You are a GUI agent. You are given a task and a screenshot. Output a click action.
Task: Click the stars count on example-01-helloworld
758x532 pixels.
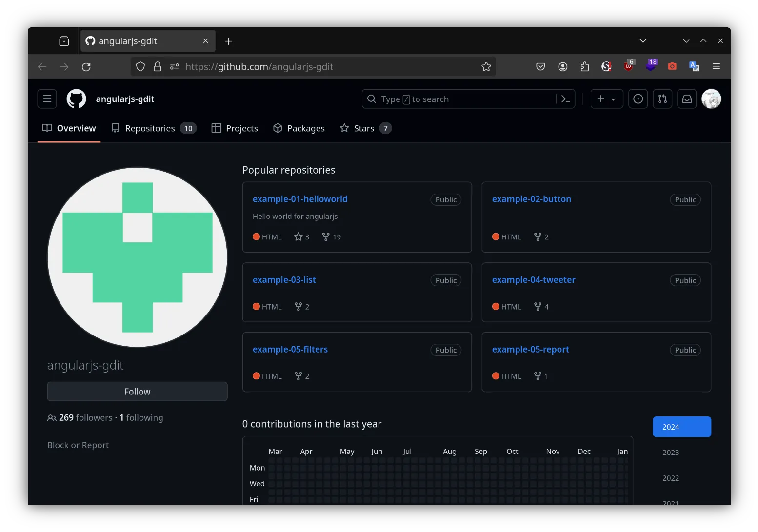[x=301, y=237]
